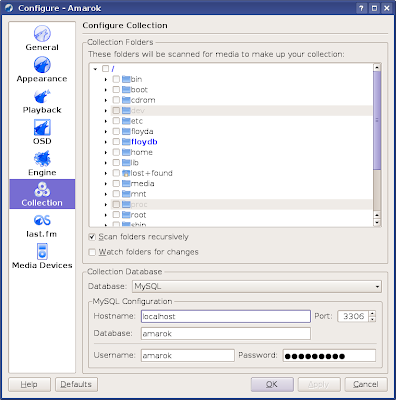Click the Username amarok field
The height and width of the screenshot is (400, 396).
188,355
